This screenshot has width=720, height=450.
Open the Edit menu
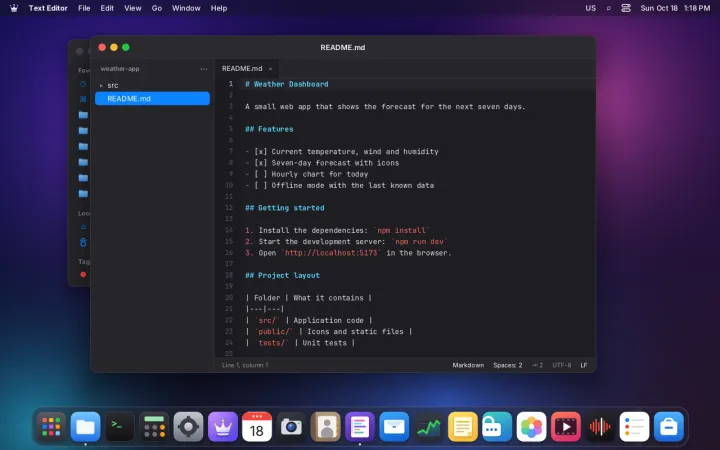point(107,8)
